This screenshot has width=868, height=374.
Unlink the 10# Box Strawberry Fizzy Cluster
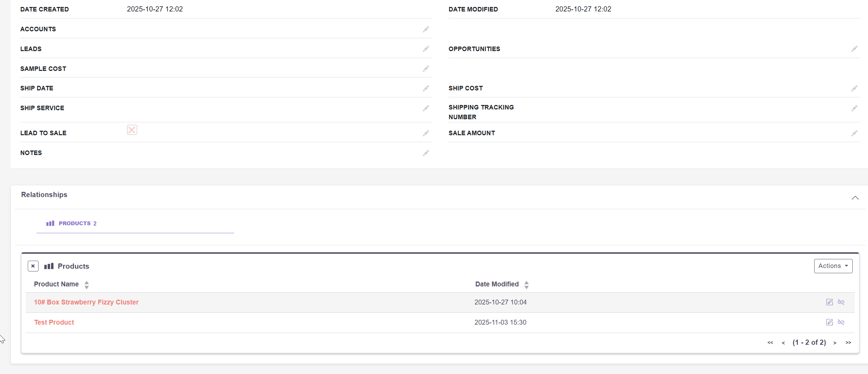[841, 302]
